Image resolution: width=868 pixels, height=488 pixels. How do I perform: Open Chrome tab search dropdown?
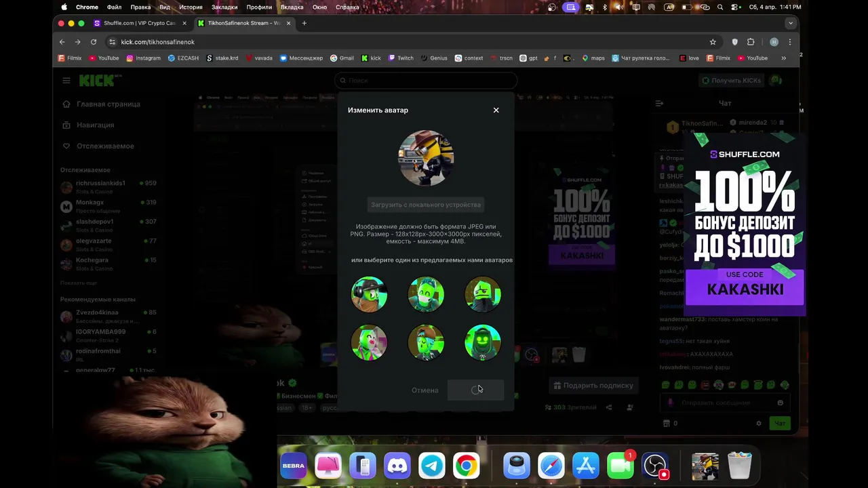(790, 23)
